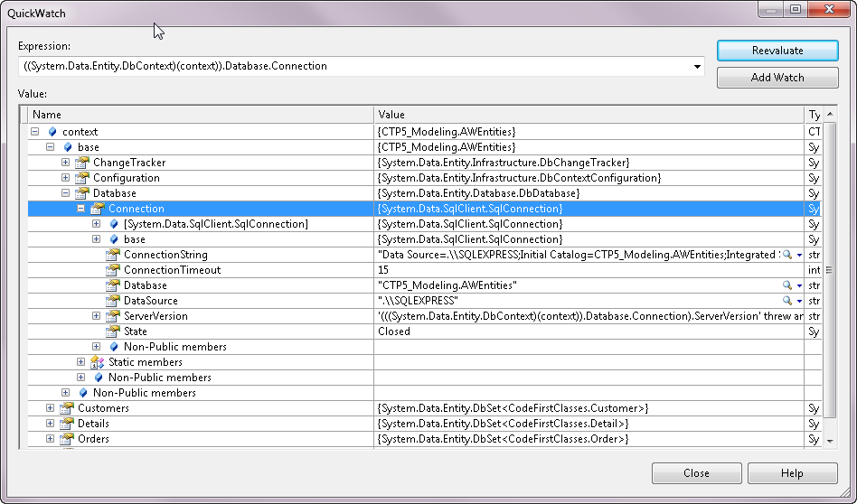Image resolution: width=857 pixels, height=504 pixels.
Task: Click the Add Watch button
Action: click(x=777, y=78)
